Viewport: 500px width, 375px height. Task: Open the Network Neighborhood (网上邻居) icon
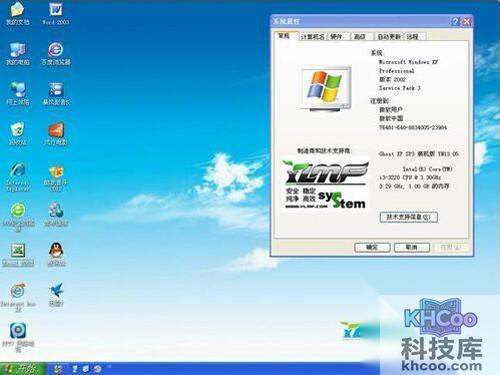point(18,93)
